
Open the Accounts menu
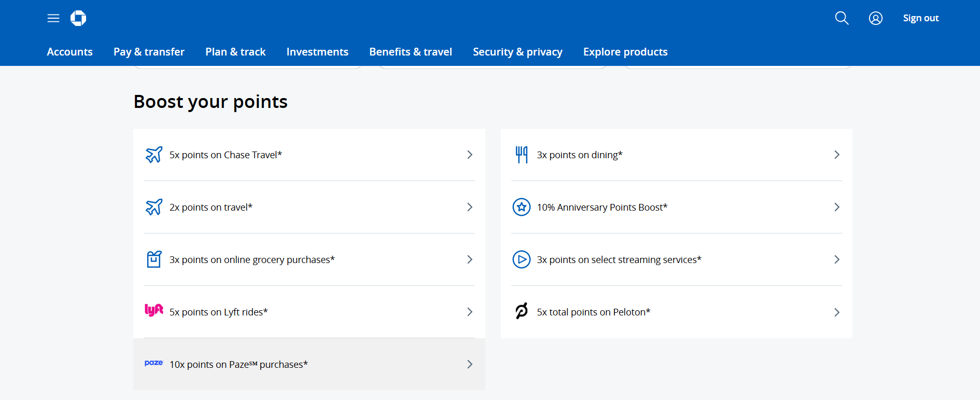pos(69,52)
